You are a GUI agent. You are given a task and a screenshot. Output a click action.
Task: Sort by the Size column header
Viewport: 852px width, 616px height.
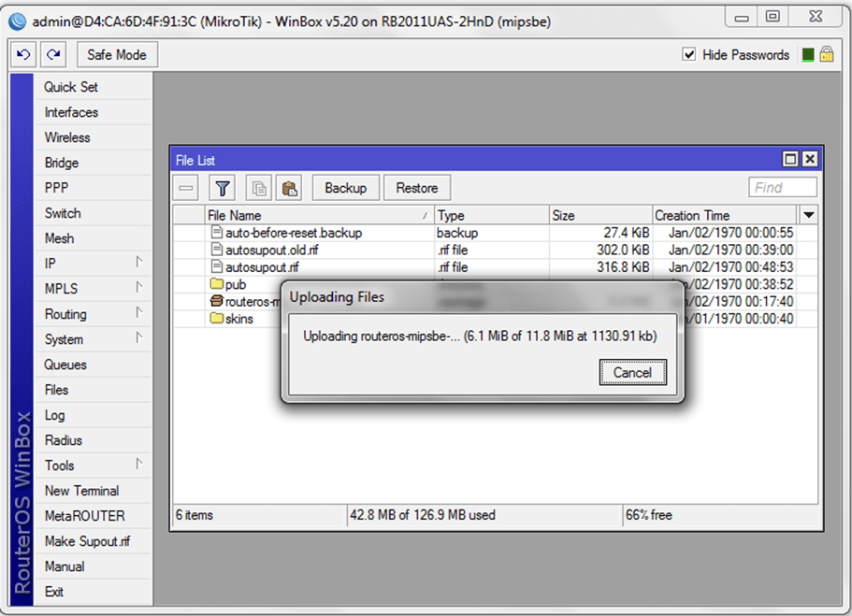(600, 215)
